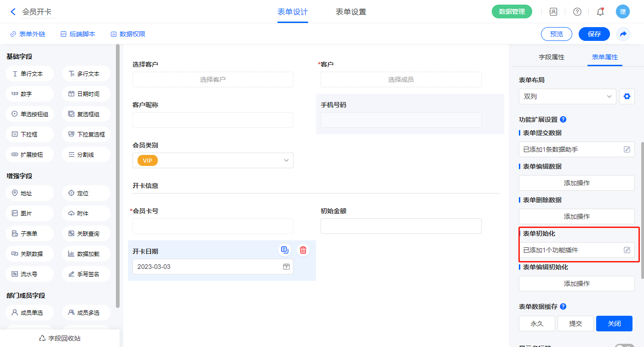This screenshot has width=644, height=347.
Task: Delete the 开卡日期 field with trash icon
Action: click(303, 250)
